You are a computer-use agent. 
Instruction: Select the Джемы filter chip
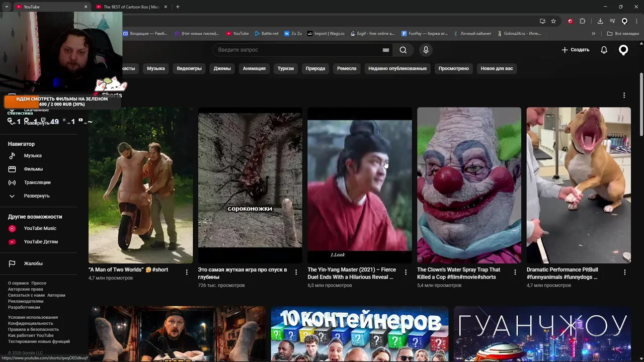click(222, 68)
